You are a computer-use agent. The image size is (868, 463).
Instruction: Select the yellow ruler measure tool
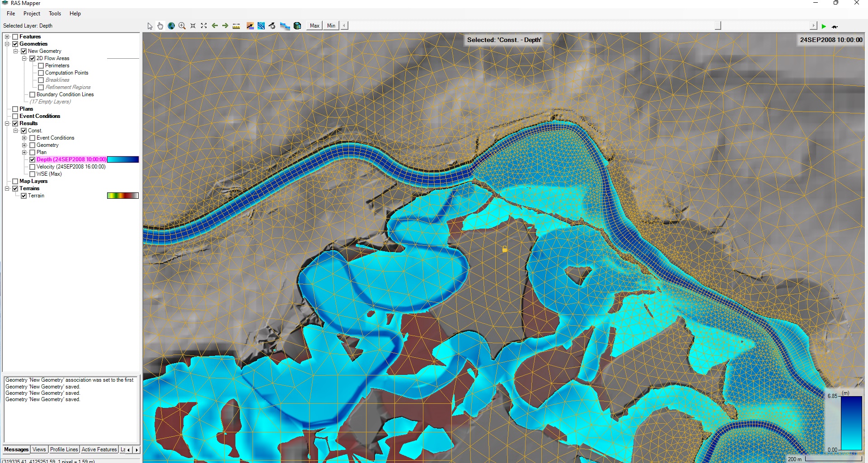pyautogui.click(x=236, y=26)
